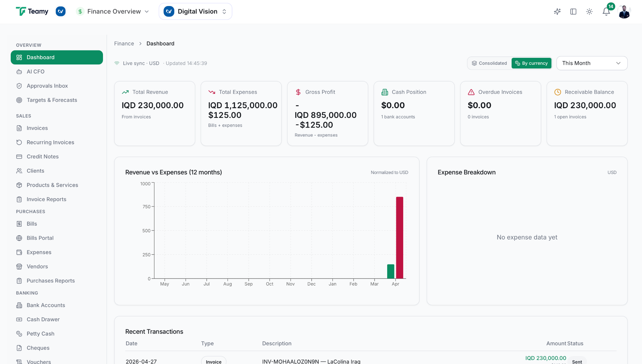Open the This Month period dropdown
The image size is (642, 364).
click(x=592, y=63)
